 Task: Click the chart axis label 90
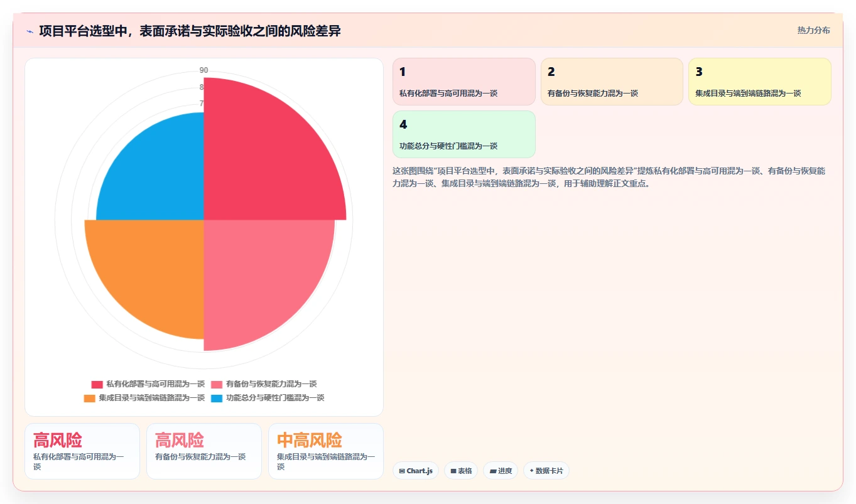(x=204, y=70)
